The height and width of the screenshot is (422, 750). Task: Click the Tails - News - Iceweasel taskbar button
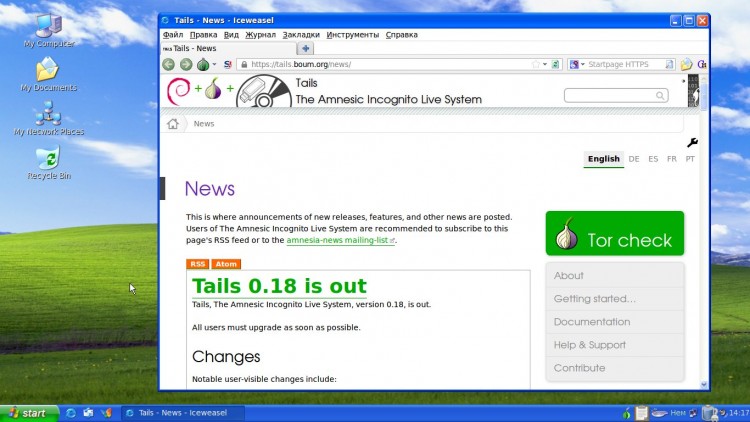coord(183,413)
